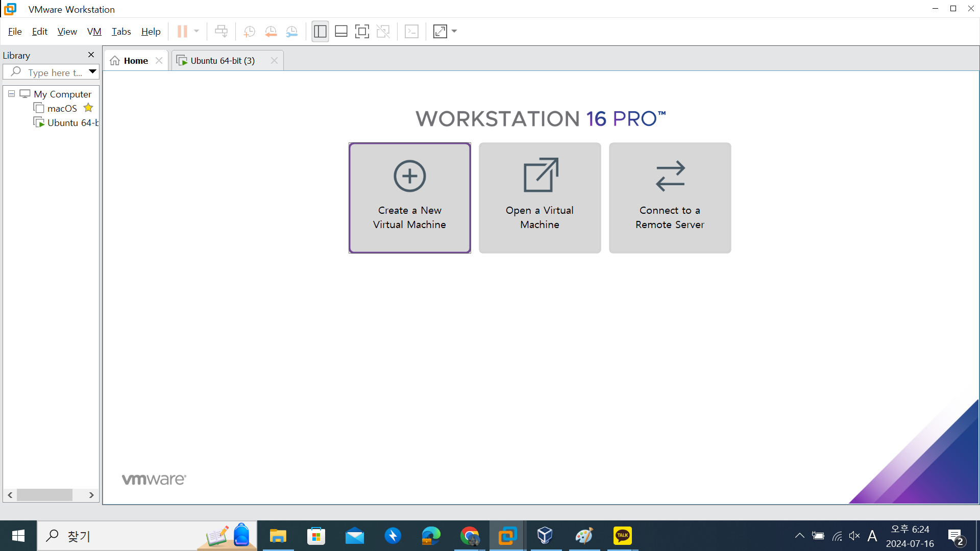The height and width of the screenshot is (551, 980).
Task: Open the snapshot manager wrench icon
Action: pyautogui.click(x=291, y=32)
